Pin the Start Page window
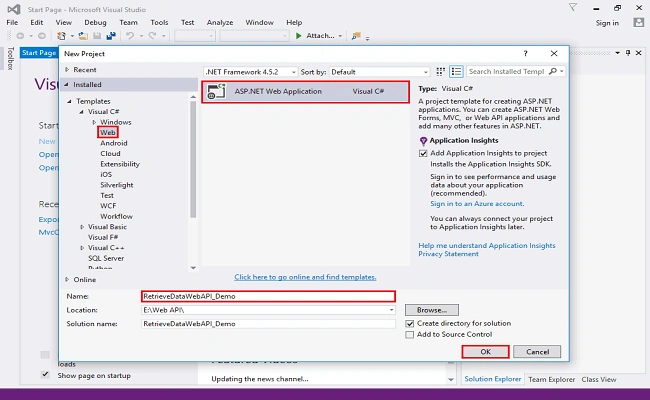 tap(628, 53)
